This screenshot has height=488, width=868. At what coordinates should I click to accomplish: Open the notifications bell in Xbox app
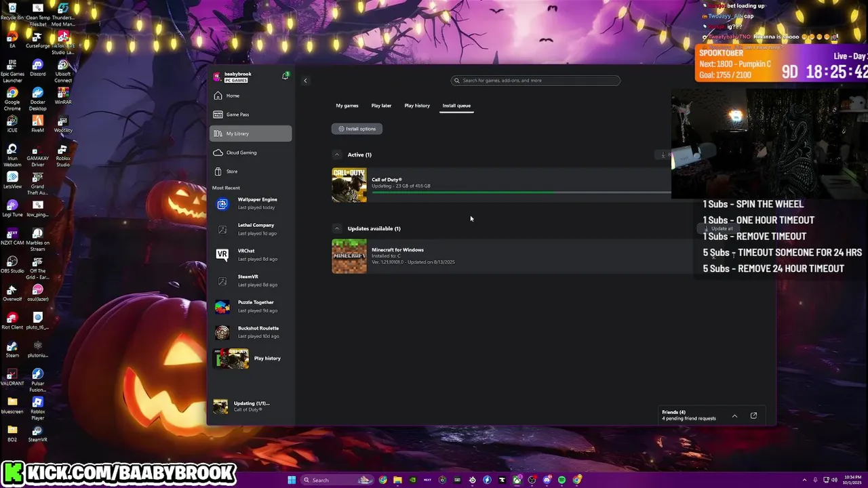tap(285, 76)
